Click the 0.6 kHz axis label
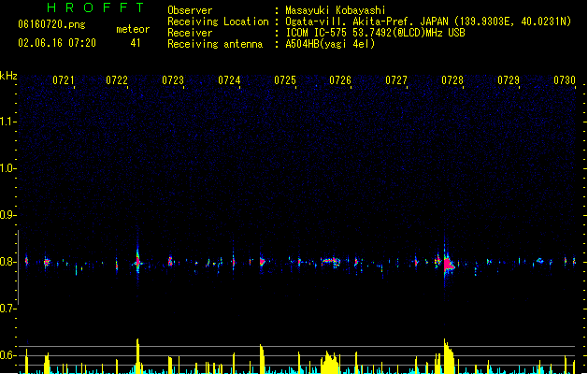 click(x=7, y=355)
